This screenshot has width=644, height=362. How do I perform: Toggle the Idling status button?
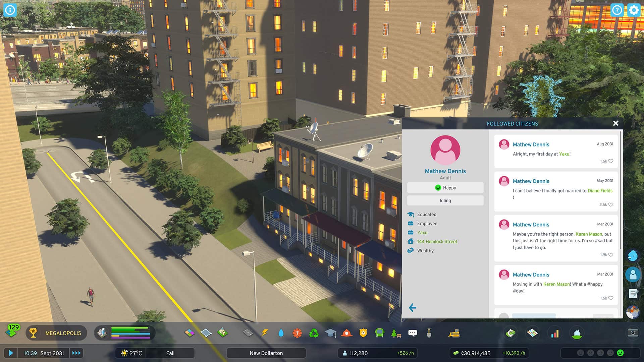click(x=444, y=200)
